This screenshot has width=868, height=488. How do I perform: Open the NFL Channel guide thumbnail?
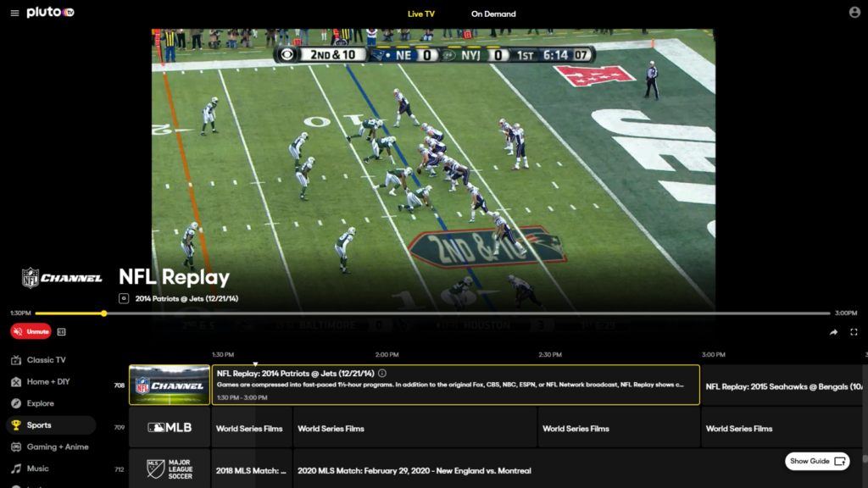(170, 385)
